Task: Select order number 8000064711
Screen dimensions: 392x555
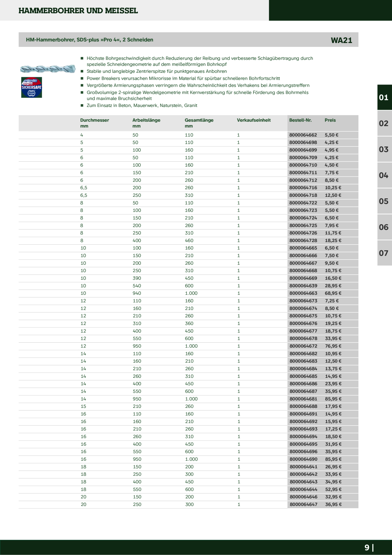Action: click(x=303, y=173)
